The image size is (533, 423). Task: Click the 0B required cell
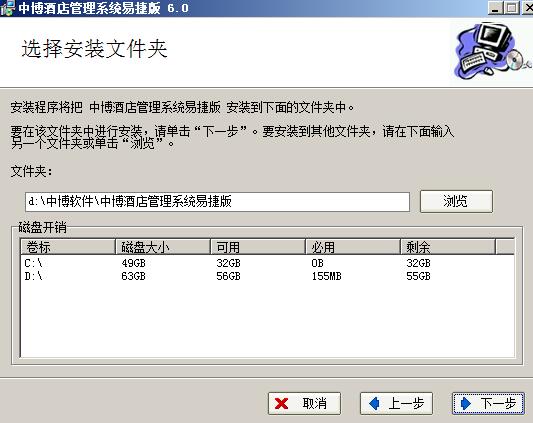click(317, 263)
